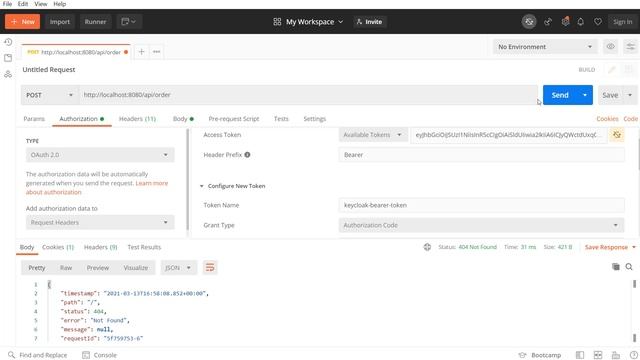Switch to the Params tab
The image size is (640, 360).
[x=34, y=119]
